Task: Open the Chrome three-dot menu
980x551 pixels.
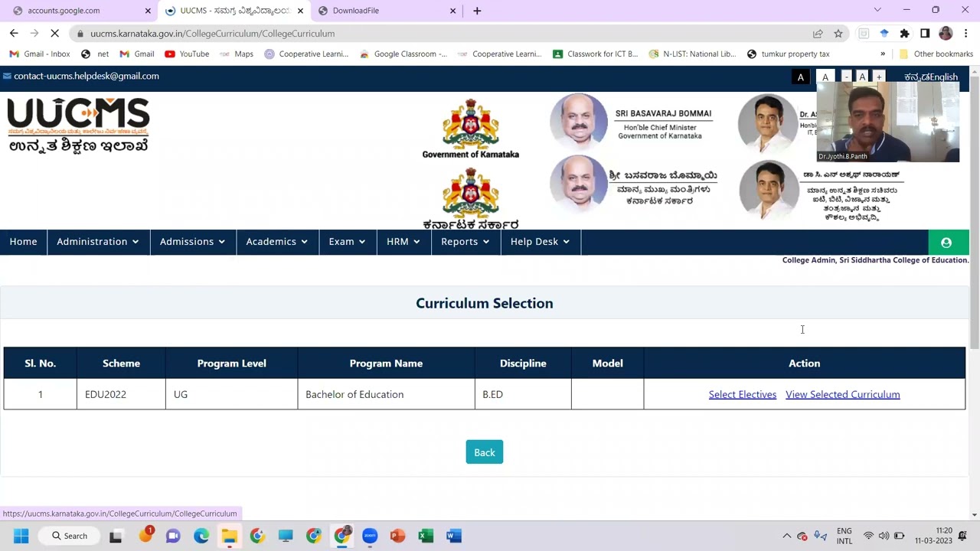Action: point(966,34)
